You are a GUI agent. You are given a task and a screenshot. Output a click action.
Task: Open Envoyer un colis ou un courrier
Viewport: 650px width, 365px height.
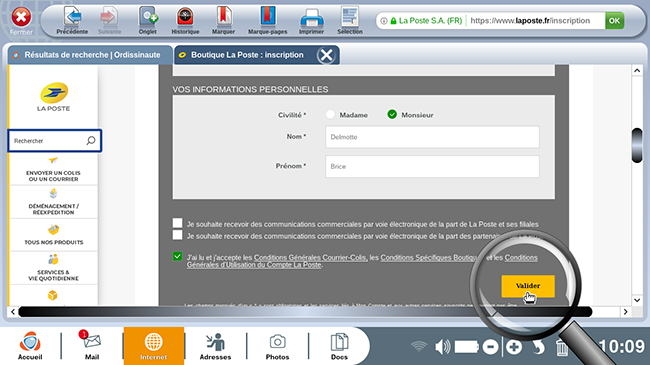click(x=53, y=169)
